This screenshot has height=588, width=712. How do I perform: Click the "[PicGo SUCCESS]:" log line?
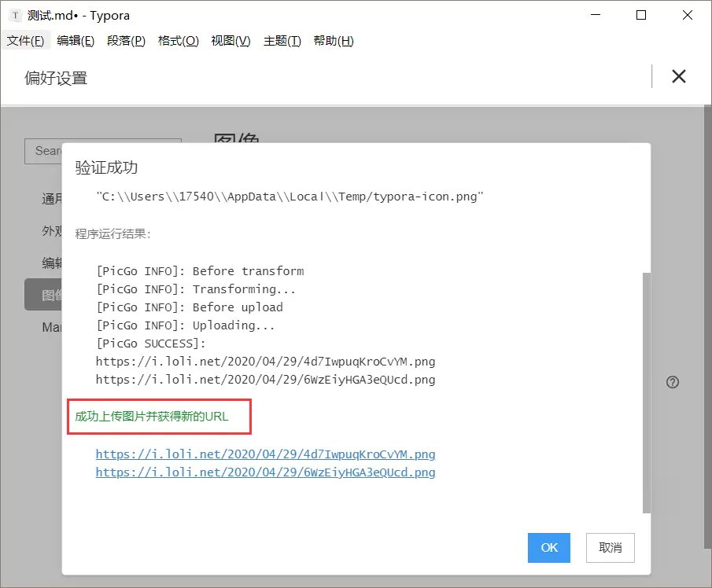[x=151, y=344]
